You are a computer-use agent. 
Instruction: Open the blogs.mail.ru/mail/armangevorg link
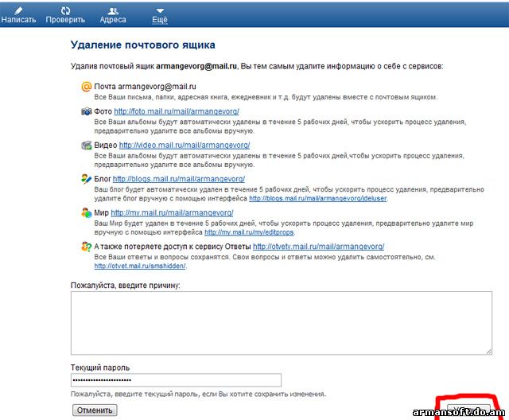[178, 179]
